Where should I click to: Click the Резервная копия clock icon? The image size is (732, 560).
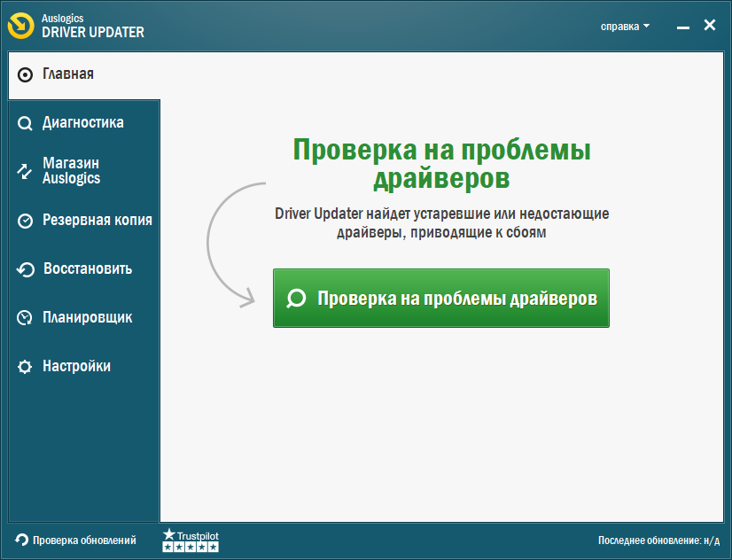[x=25, y=221]
